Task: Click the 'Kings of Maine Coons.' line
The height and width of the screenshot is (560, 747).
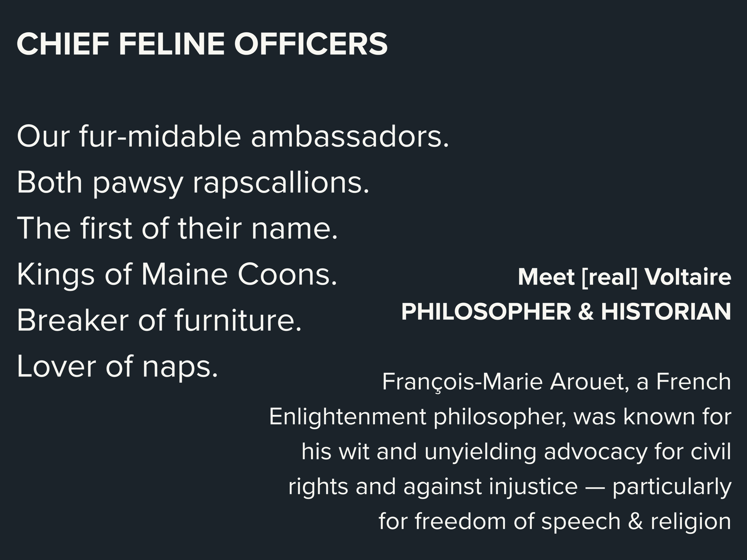Action: point(177,274)
